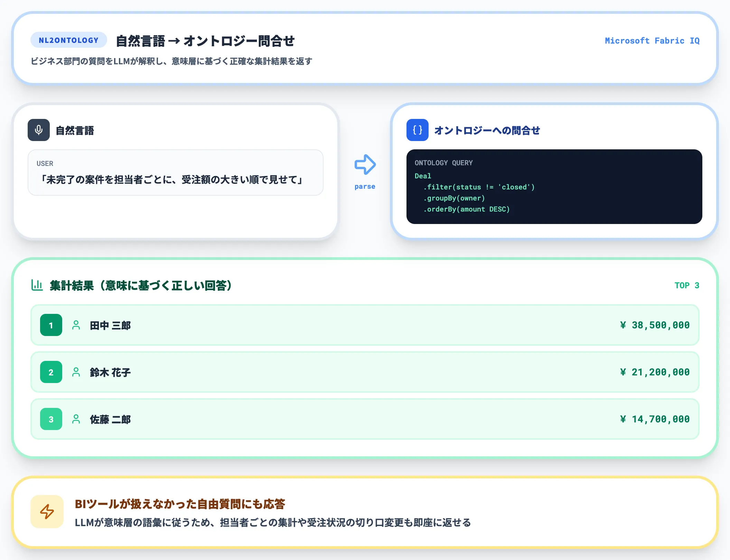This screenshot has width=730, height=560.
Task: Switch to the オントロジーへの問合せ panel header
Action: coord(487,131)
